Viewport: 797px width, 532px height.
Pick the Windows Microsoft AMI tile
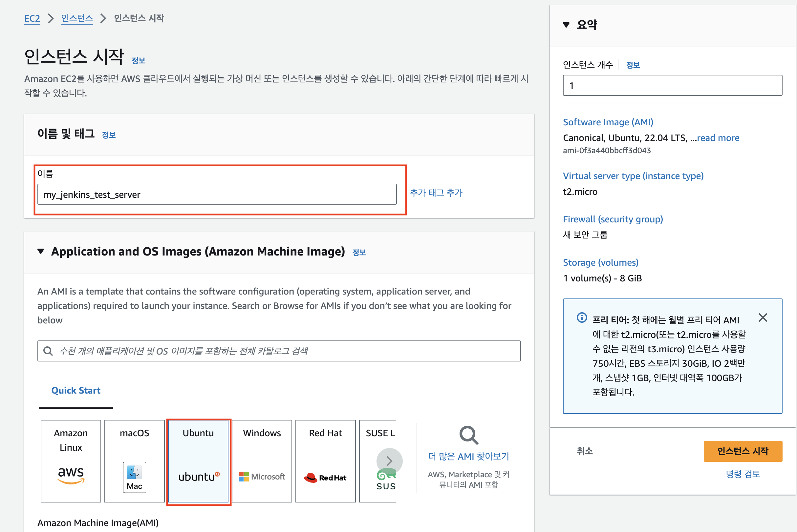tap(262, 460)
